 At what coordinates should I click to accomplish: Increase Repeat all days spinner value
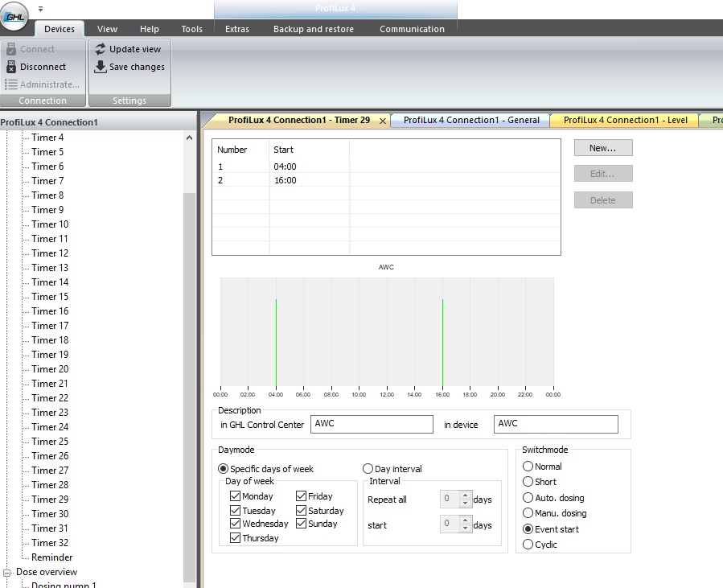pos(466,495)
